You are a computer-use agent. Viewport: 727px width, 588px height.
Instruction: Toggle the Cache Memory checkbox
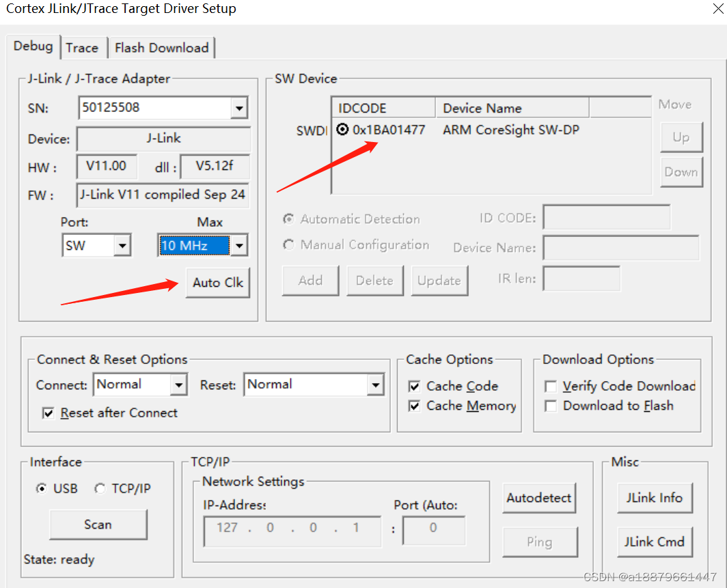pos(415,406)
